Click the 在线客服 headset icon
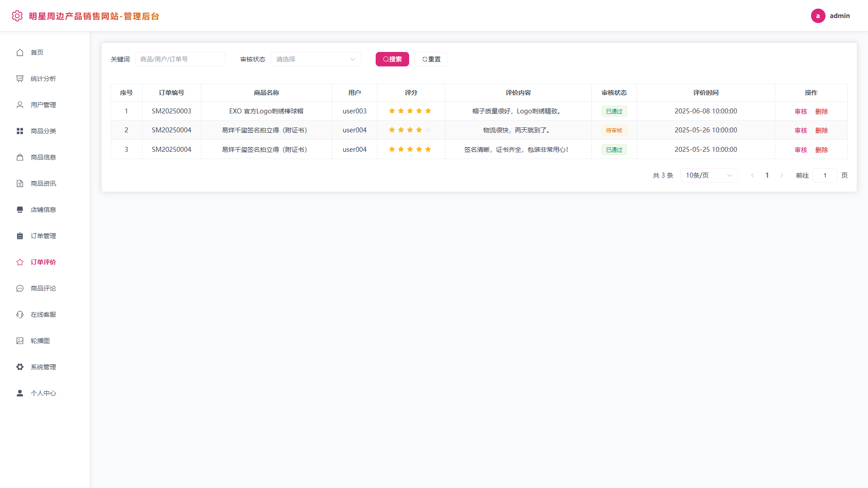 (x=20, y=314)
